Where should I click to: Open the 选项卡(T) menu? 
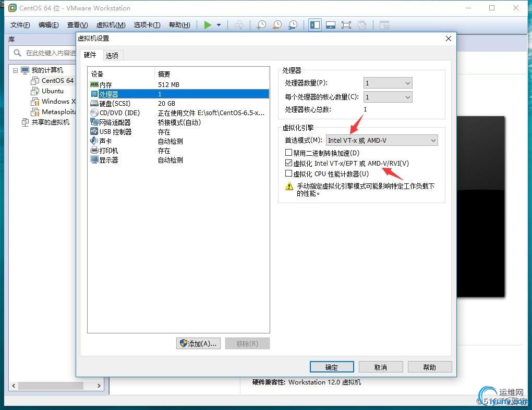147,24
